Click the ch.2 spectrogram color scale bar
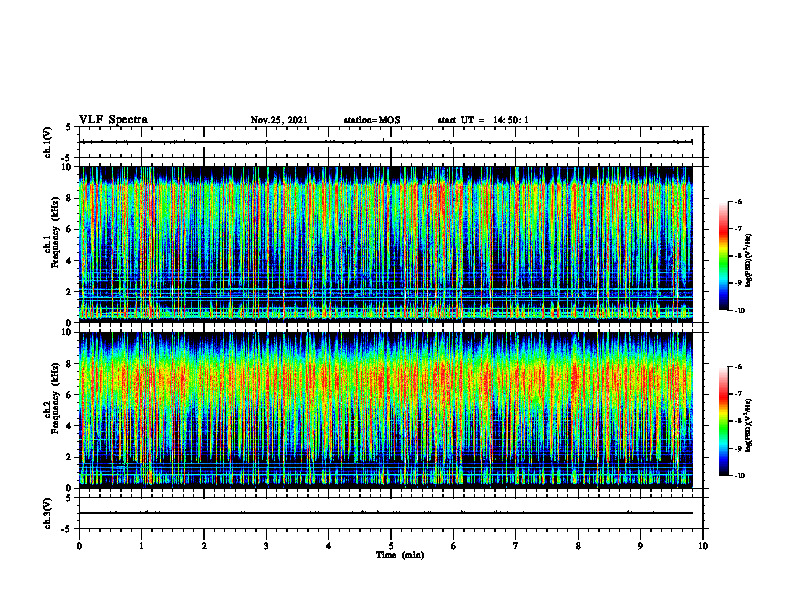 click(x=724, y=421)
